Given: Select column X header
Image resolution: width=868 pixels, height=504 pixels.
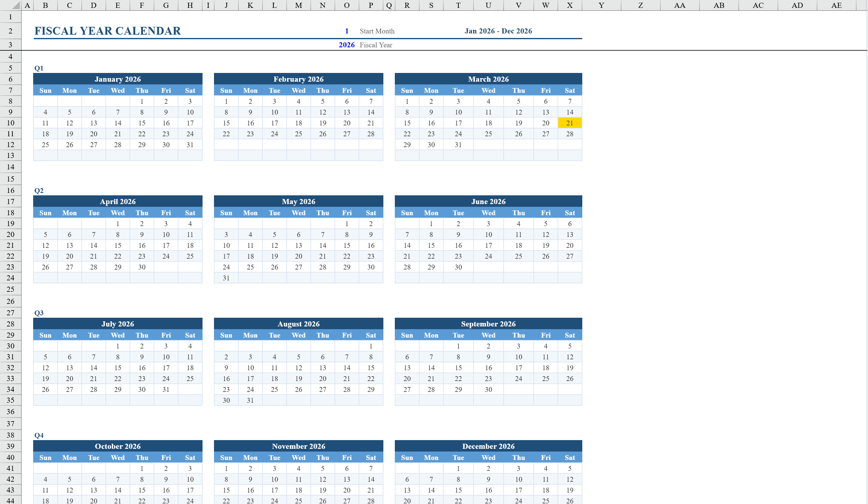Looking at the screenshot, I should point(570,5).
